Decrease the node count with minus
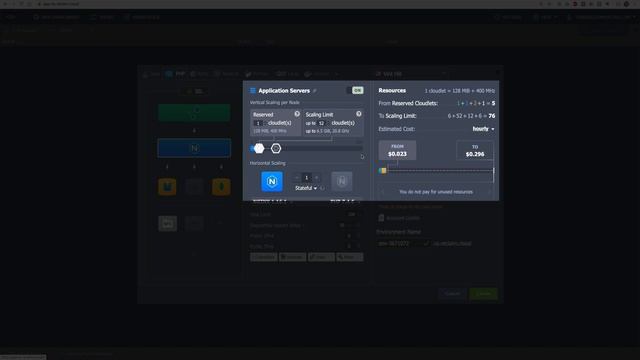 pyautogui.click(x=297, y=178)
